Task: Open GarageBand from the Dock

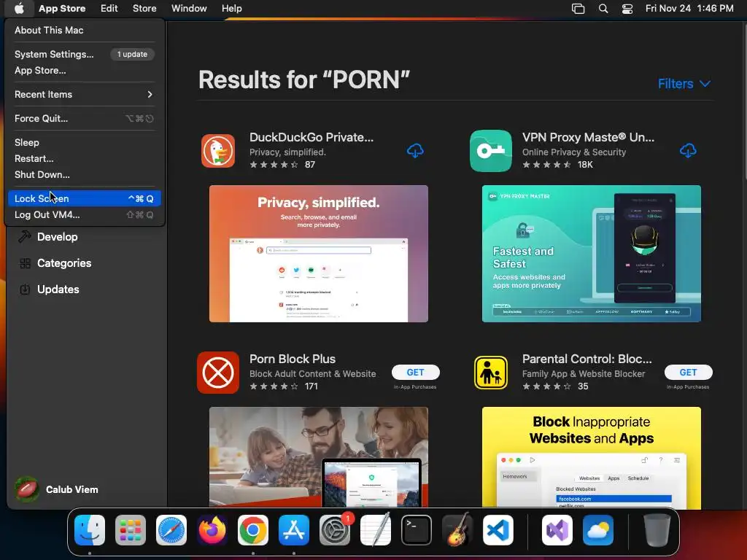Action: coord(457,530)
